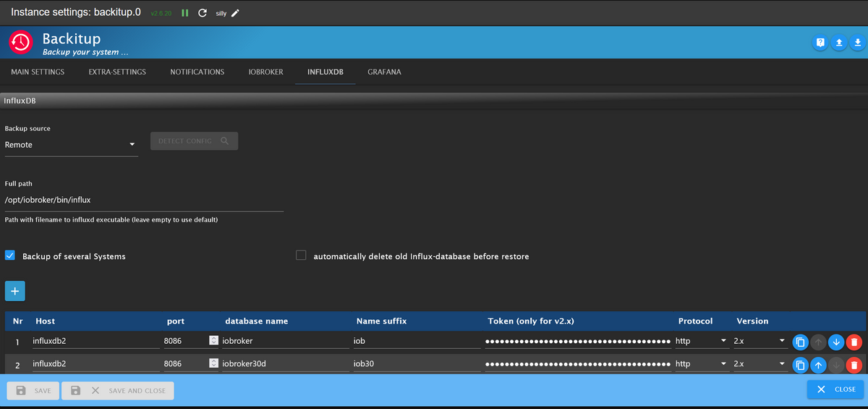Move iobroker database row down
The image size is (868, 409).
point(836,342)
